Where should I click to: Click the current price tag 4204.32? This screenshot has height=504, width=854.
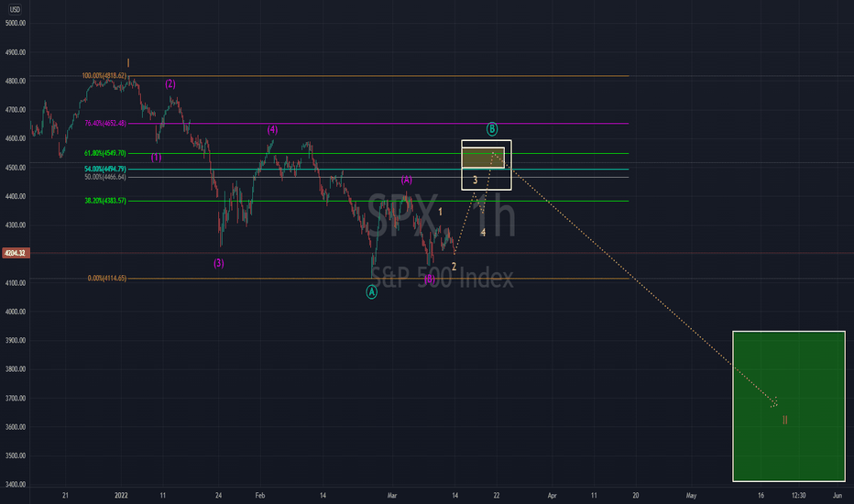(x=16, y=253)
